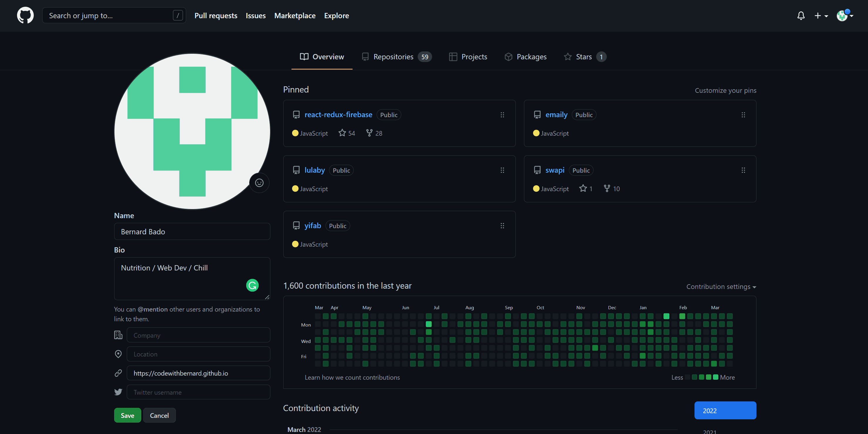Click the large profile avatar image
The width and height of the screenshot is (868, 434).
192,131
